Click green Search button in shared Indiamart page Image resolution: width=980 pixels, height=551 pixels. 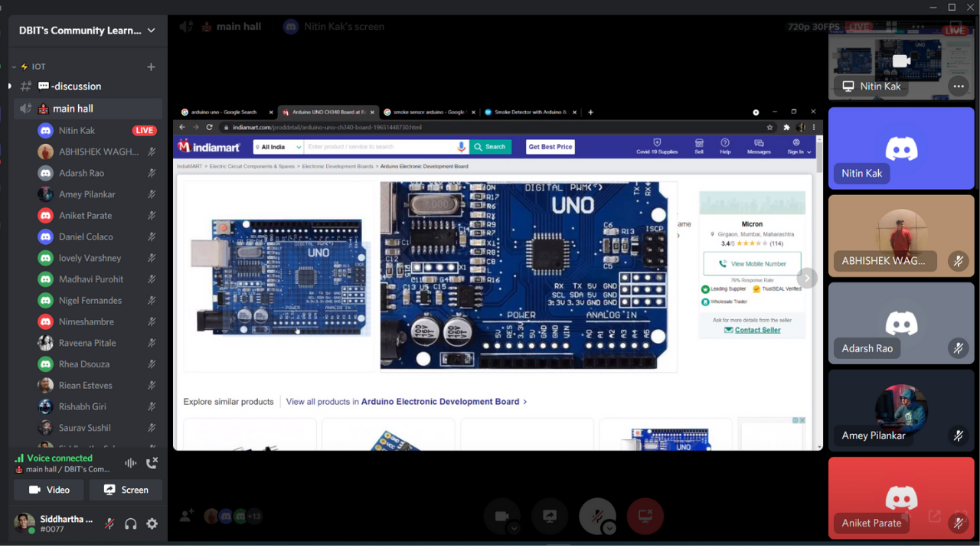coord(490,147)
